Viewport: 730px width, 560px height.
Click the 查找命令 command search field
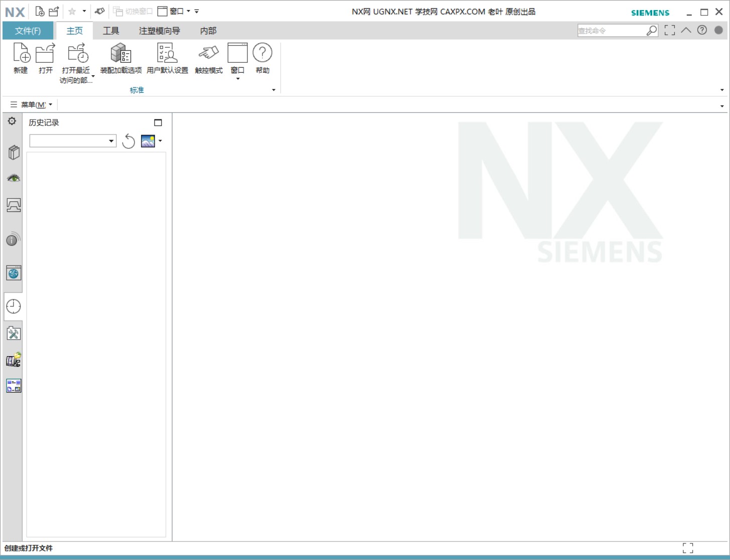611,31
